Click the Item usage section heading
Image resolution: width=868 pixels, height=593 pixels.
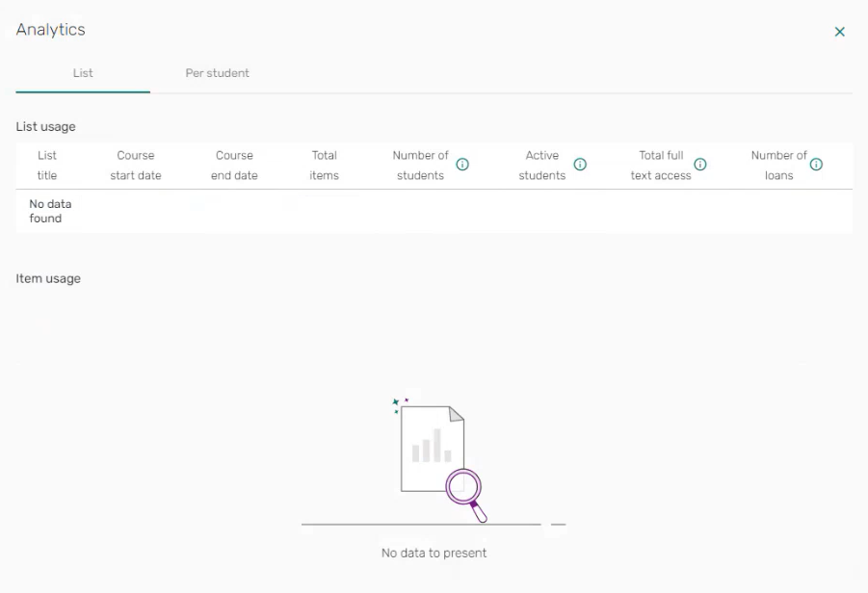48,278
